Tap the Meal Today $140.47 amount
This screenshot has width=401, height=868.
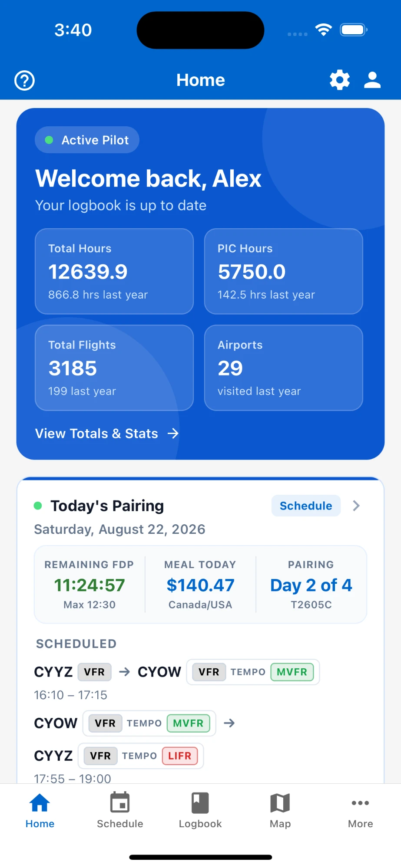200,585
